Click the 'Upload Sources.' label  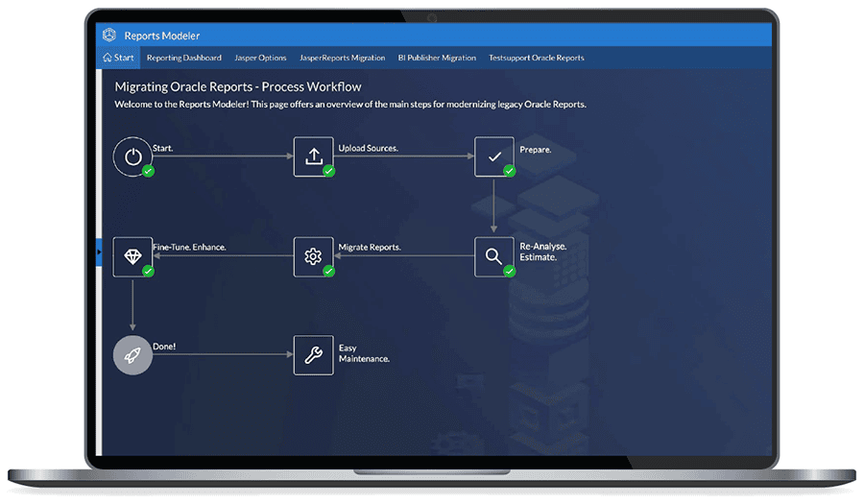tap(368, 148)
